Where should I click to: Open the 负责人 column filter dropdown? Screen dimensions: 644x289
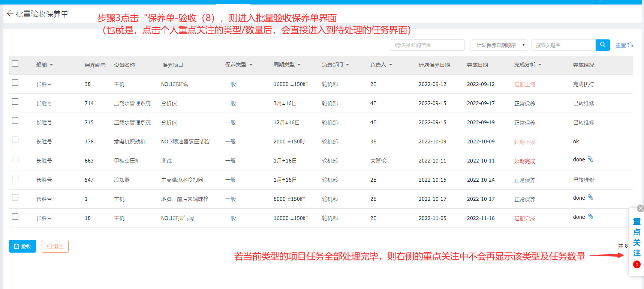[391, 65]
